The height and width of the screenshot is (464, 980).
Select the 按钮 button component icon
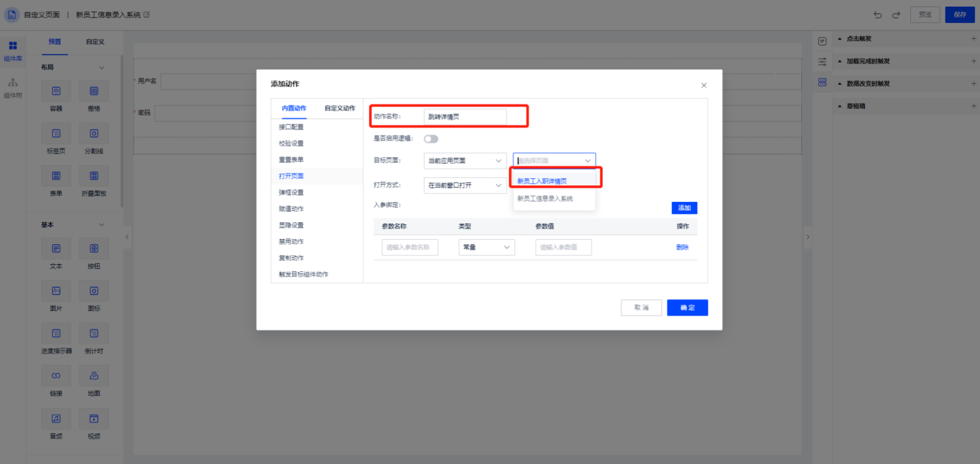coord(94,248)
